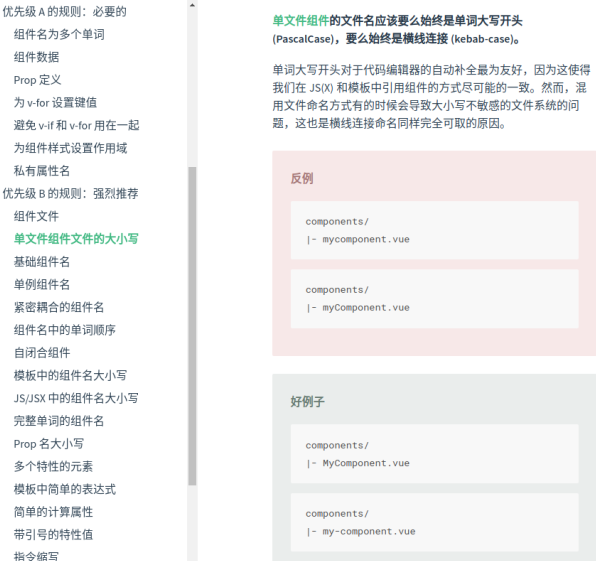Click the active 单文件组件文件的大小写 link
The height and width of the screenshot is (561, 596).
click(76, 239)
